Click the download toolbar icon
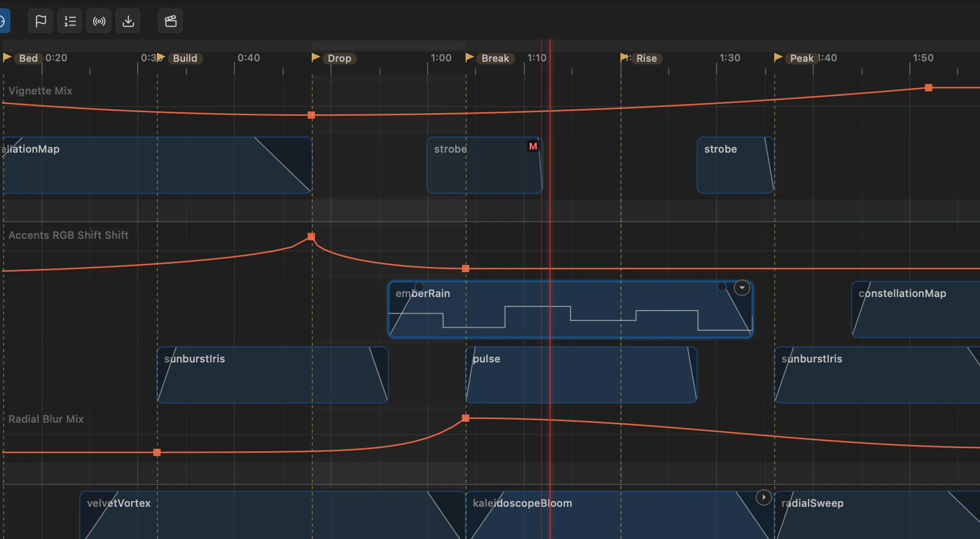This screenshot has width=980, height=539. coord(128,21)
